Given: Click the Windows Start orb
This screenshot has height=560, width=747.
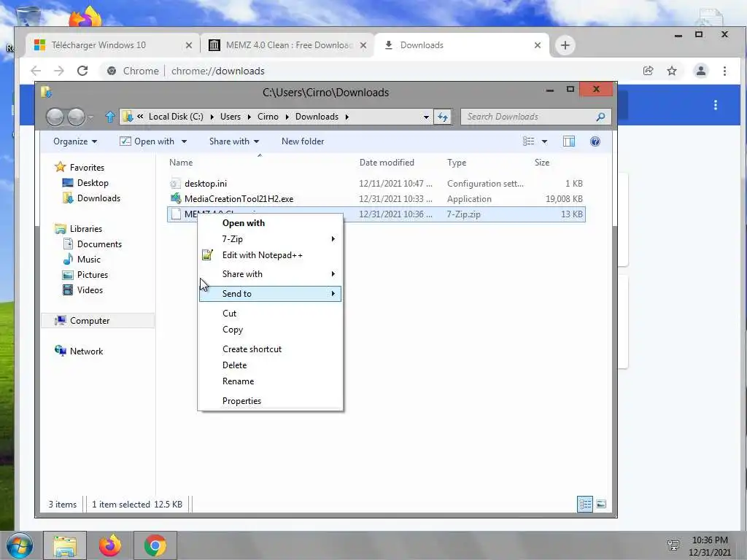Looking at the screenshot, I should pos(20,545).
